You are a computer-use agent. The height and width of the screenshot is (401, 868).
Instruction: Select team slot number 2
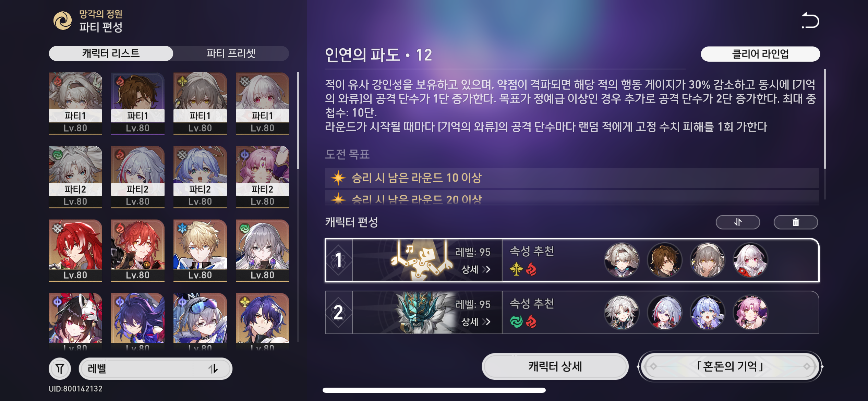[x=339, y=312]
